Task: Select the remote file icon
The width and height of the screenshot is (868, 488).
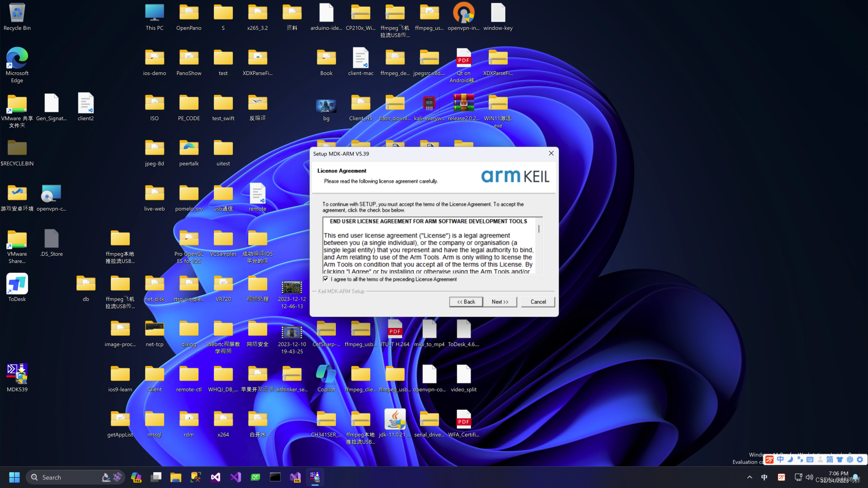Action: pyautogui.click(x=258, y=198)
